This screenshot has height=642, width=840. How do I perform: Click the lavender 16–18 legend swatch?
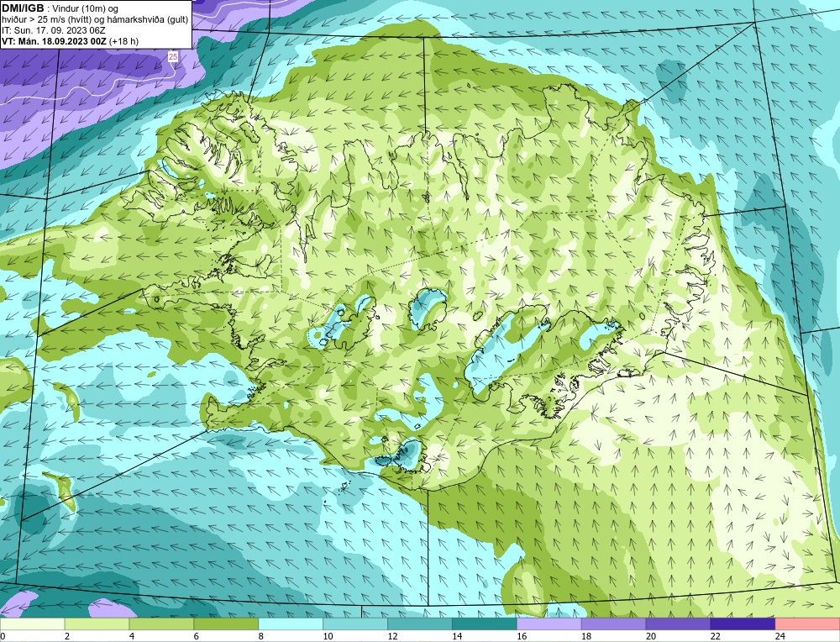click(x=549, y=624)
